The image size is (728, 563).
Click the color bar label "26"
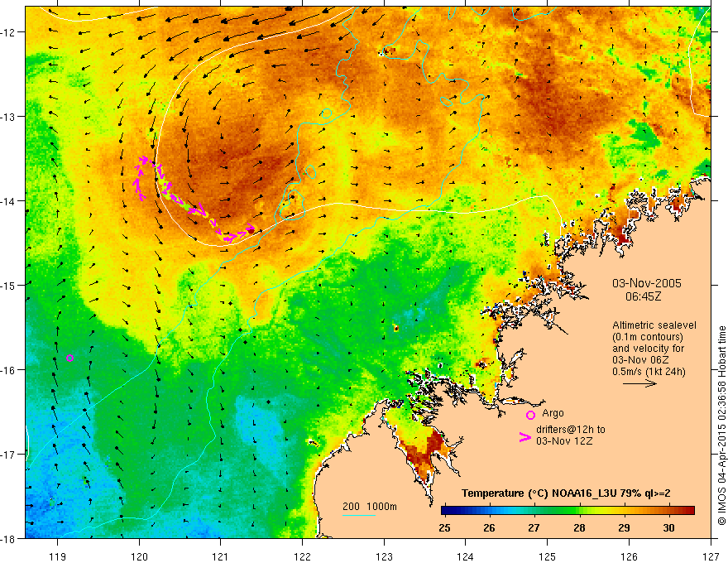click(489, 527)
